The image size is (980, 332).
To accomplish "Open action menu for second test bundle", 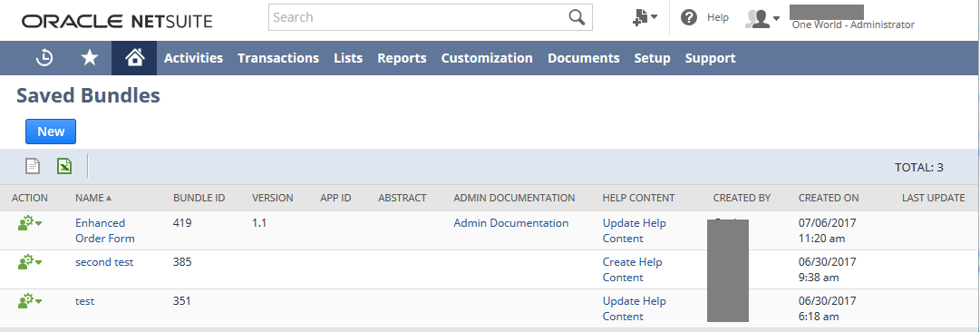I will click(x=29, y=262).
